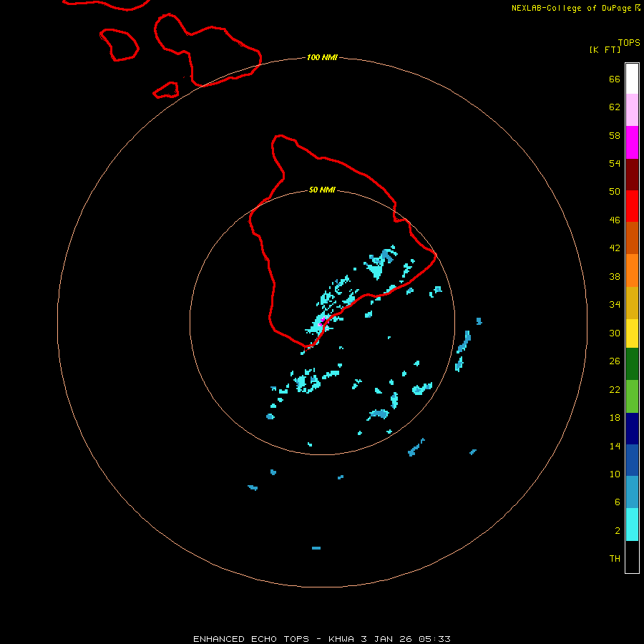Choose the cyan swatch near legend bottom
This screenshot has height=644, width=644.
632,525
